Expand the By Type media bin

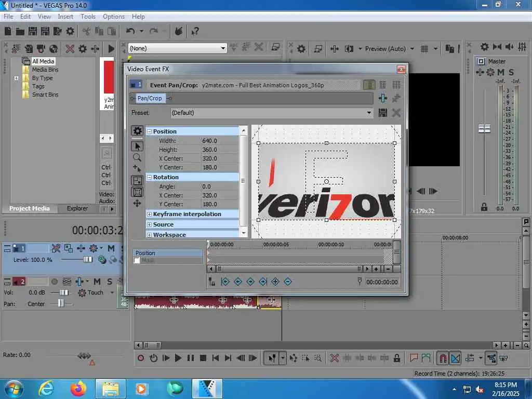pyautogui.click(x=16, y=78)
